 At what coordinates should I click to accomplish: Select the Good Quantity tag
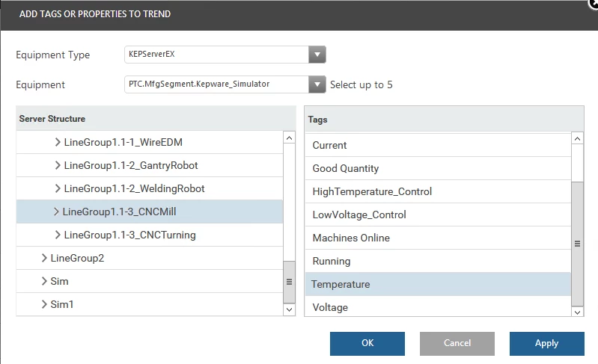coord(438,168)
